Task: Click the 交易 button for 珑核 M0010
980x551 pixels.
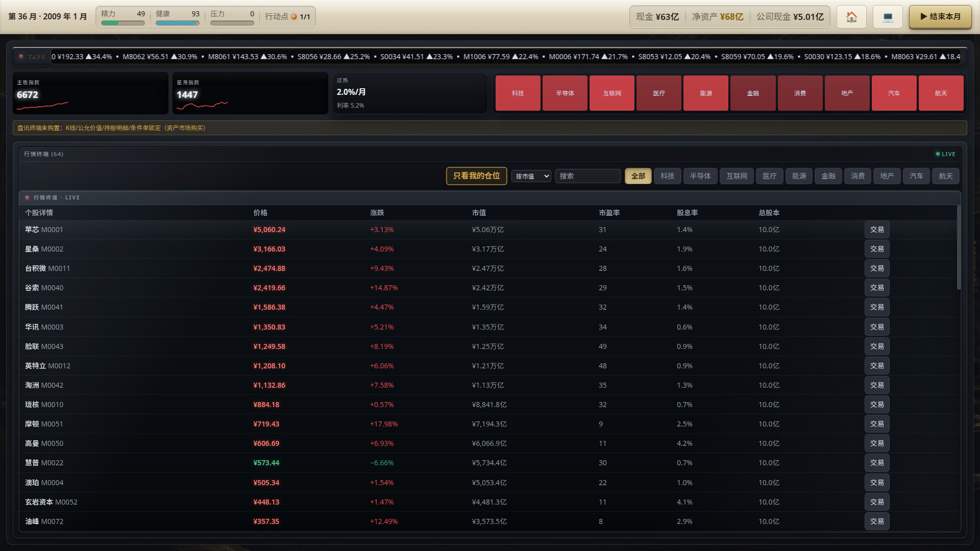Action: pos(877,405)
